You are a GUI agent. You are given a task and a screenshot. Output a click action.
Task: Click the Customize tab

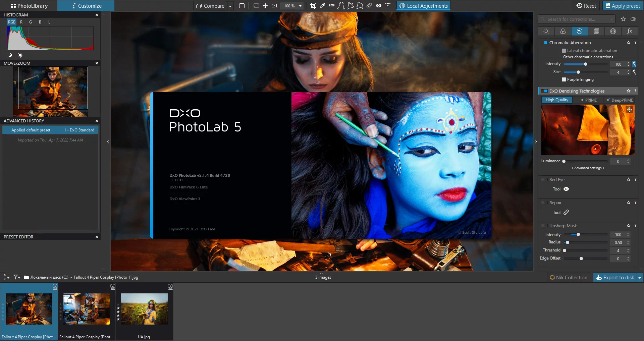tap(86, 6)
